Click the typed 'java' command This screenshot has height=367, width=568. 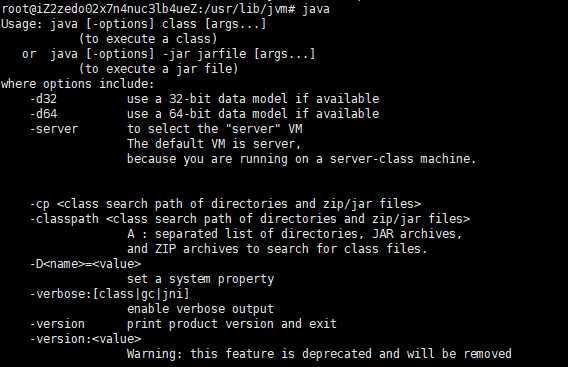click(316, 9)
